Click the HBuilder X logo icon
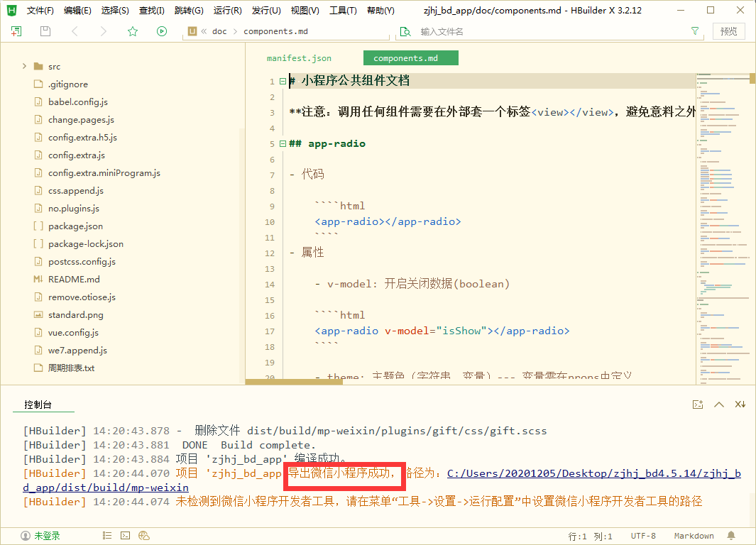Viewport: 756px width, 545px height. (11, 10)
